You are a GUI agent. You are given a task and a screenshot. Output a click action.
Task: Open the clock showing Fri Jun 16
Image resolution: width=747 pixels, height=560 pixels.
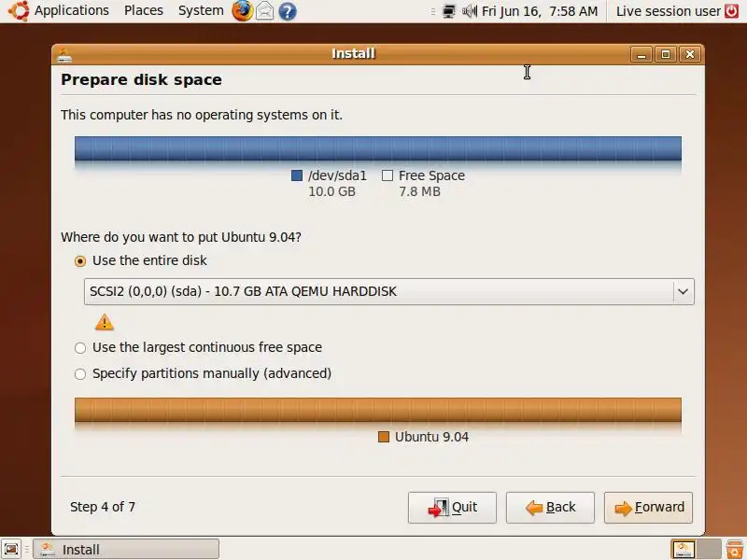[x=540, y=11]
